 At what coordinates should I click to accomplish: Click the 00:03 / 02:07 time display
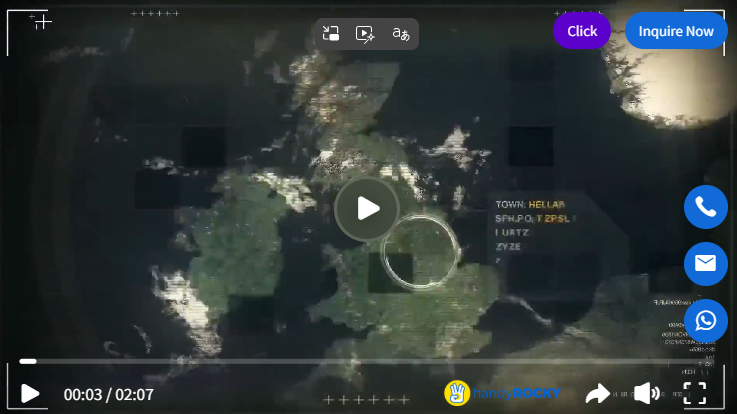tap(109, 394)
